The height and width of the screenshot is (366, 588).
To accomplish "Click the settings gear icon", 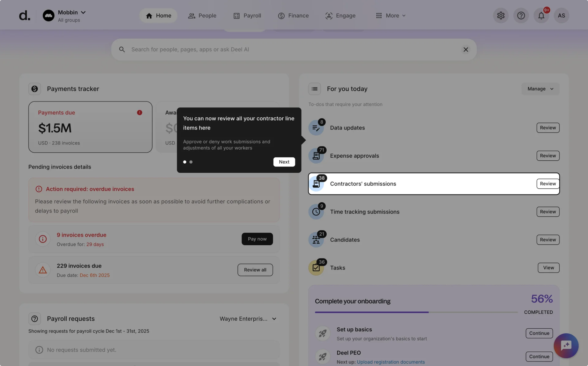I will (501, 16).
